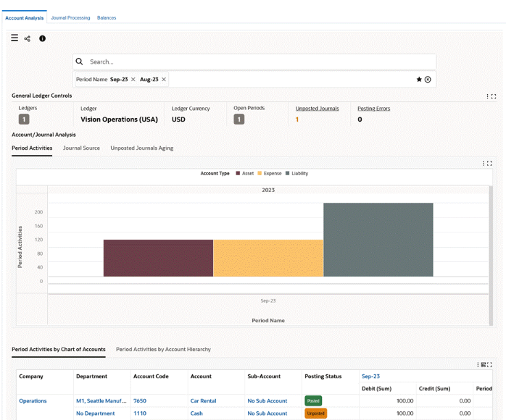The width and height of the screenshot is (506, 420).
Task: Click the Posting Errors link
Action: pos(373,109)
